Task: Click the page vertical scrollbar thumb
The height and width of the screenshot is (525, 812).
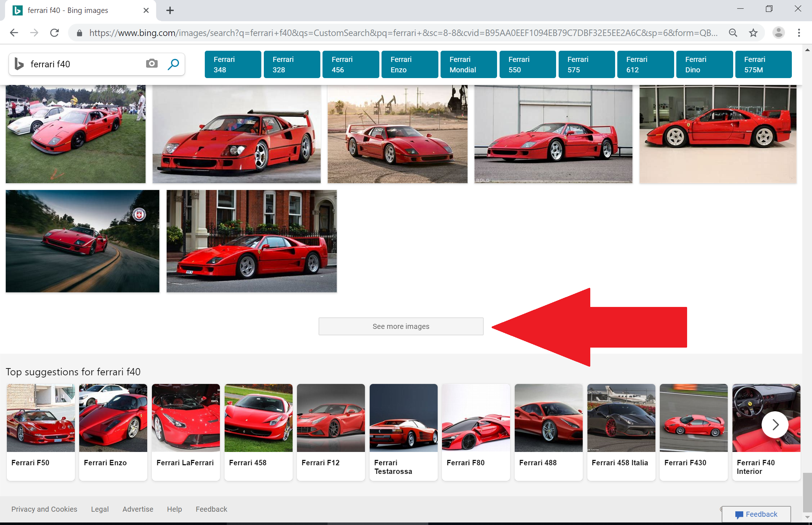Action: pos(807,492)
